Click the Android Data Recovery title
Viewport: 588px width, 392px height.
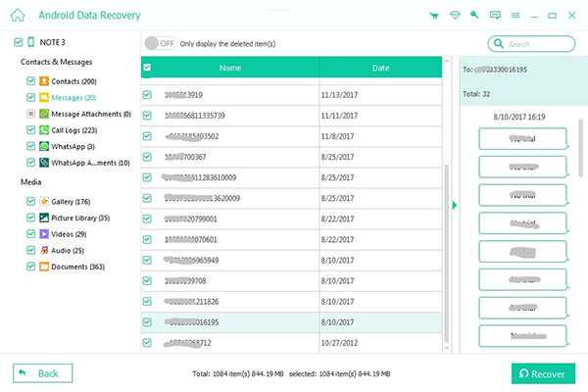point(89,15)
